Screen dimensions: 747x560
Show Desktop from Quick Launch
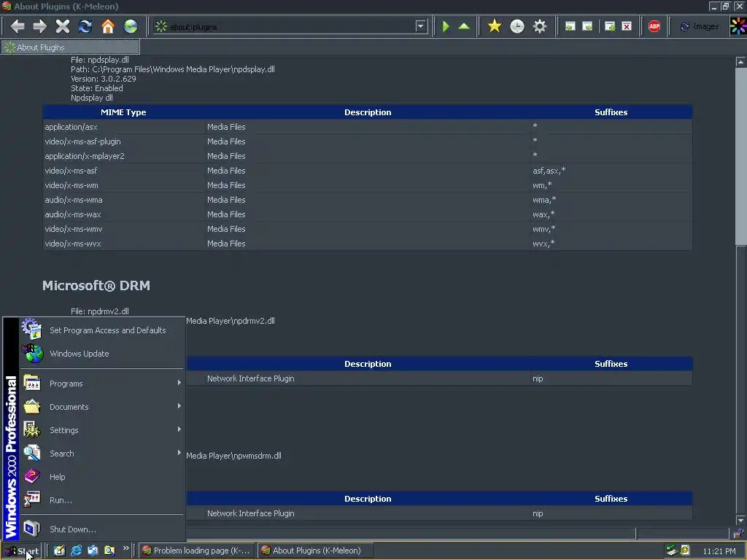point(59,551)
